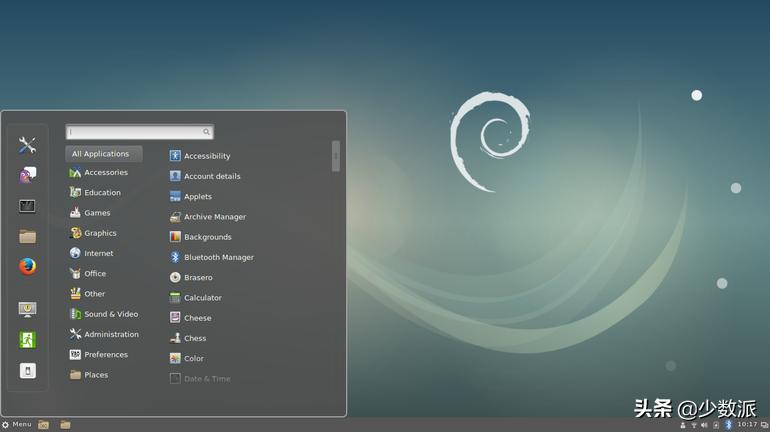The width and height of the screenshot is (770, 432).
Task: Click the application list scrollbar handle
Action: [336, 156]
